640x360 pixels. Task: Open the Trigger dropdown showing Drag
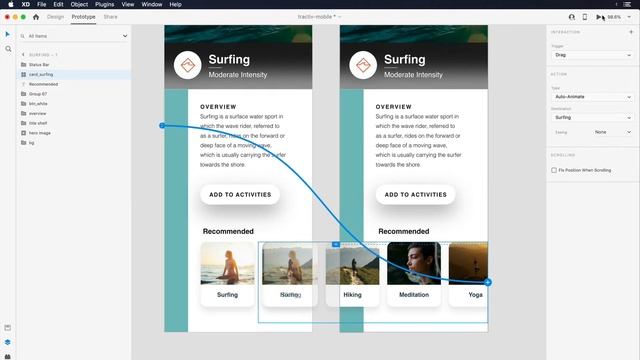[592, 55]
